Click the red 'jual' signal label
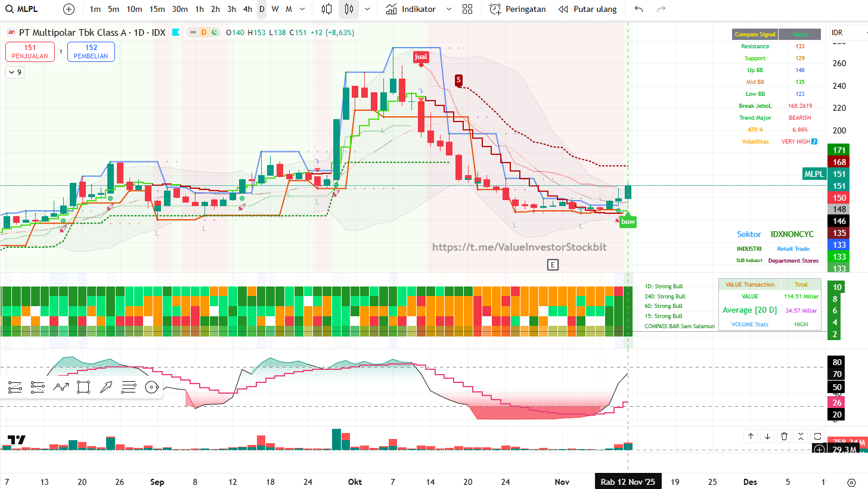This screenshot has width=868, height=489. pyautogui.click(x=421, y=57)
